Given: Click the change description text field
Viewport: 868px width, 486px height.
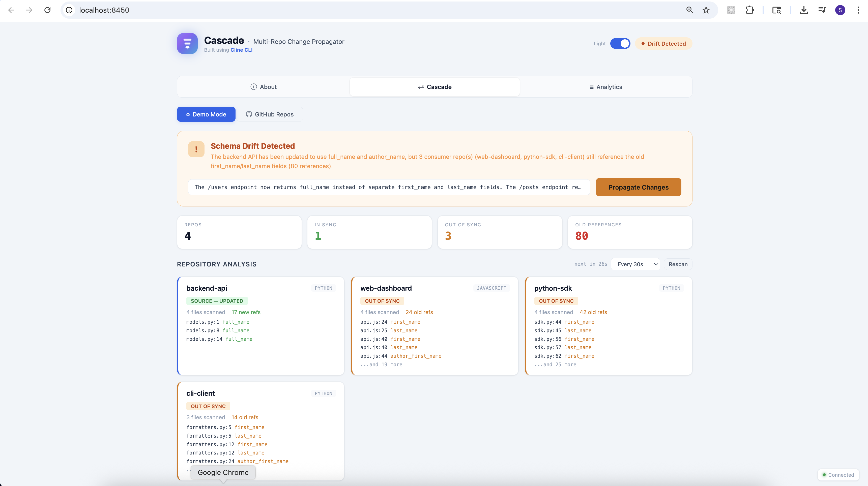Looking at the screenshot, I should point(389,187).
